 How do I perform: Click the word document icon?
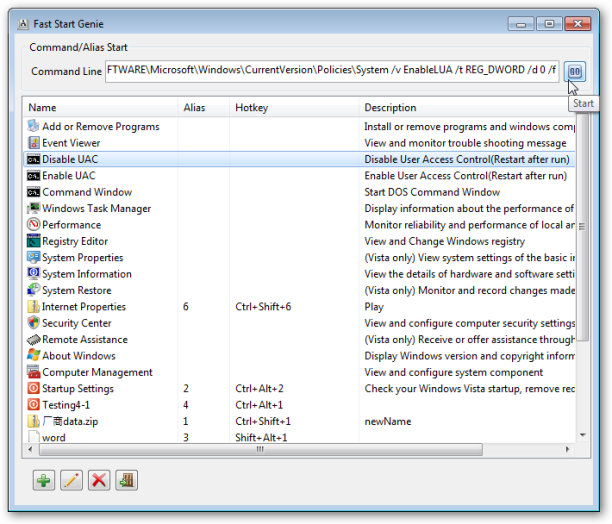click(x=34, y=437)
